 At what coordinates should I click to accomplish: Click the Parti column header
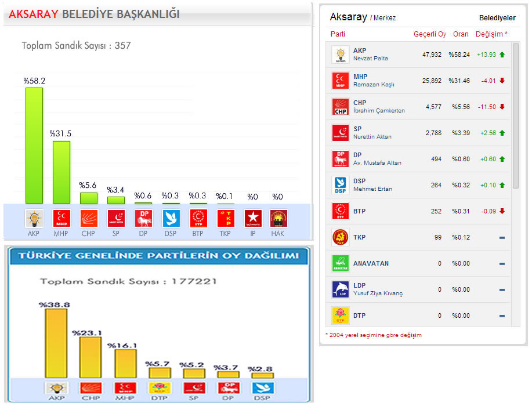(338, 34)
